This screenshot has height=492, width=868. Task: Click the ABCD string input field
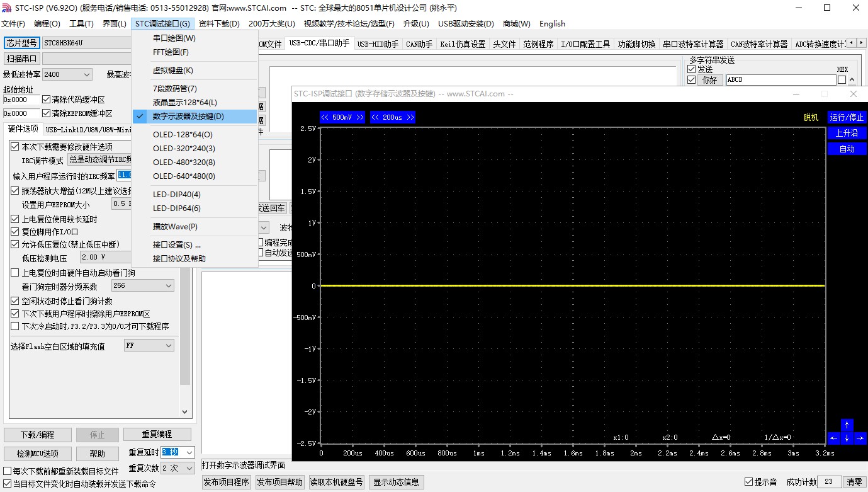pos(781,80)
